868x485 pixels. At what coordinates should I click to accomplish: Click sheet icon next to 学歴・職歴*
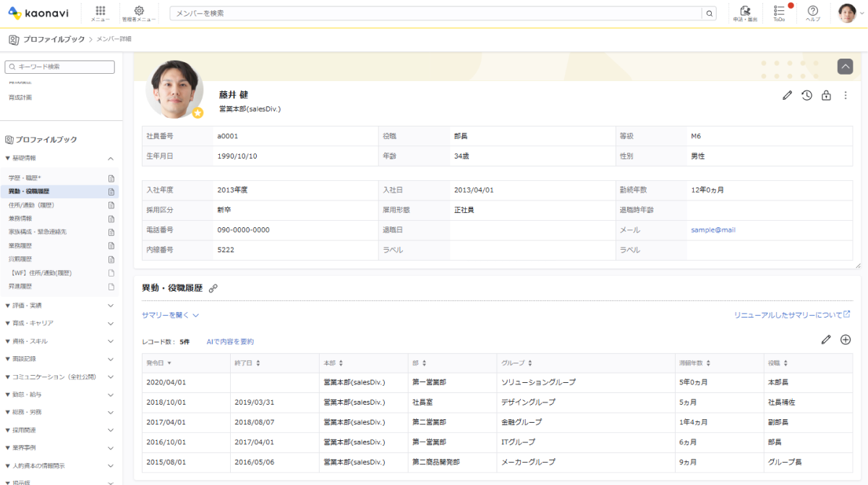click(111, 178)
